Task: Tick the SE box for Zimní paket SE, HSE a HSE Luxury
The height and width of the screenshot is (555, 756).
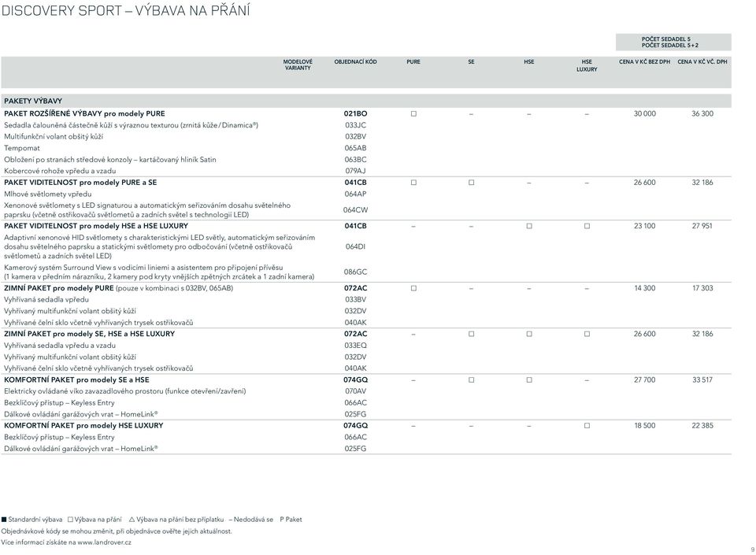Action: [x=471, y=334]
